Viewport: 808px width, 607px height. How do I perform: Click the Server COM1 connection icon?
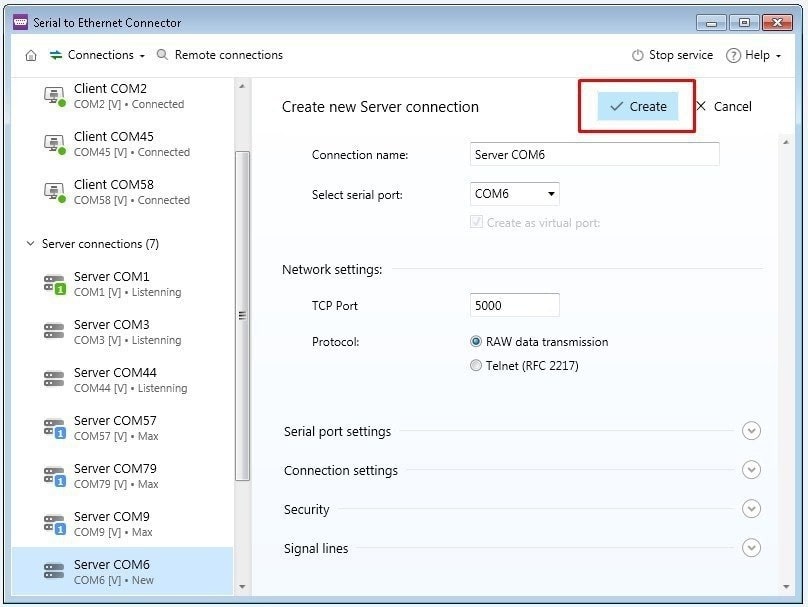[x=54, y=284]
